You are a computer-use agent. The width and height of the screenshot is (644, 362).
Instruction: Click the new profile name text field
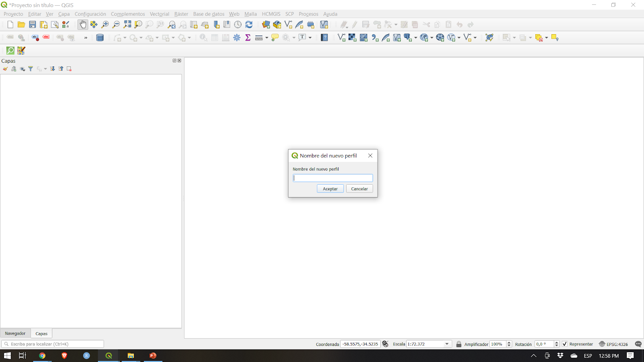click(x=333, y=178)
